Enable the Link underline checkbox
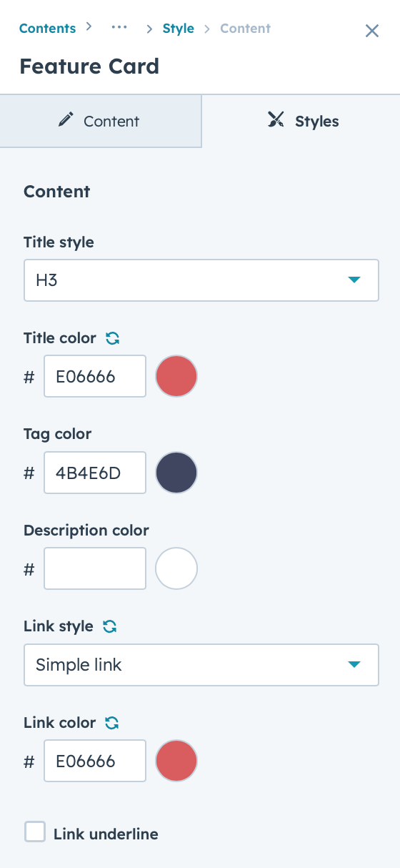400x868 pixels. (x=35, y=832)
